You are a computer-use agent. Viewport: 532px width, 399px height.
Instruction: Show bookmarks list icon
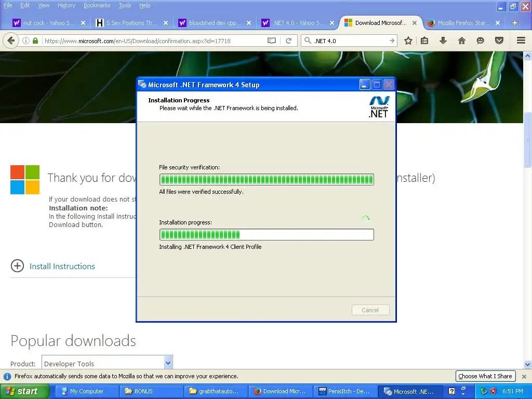(424, 41)
